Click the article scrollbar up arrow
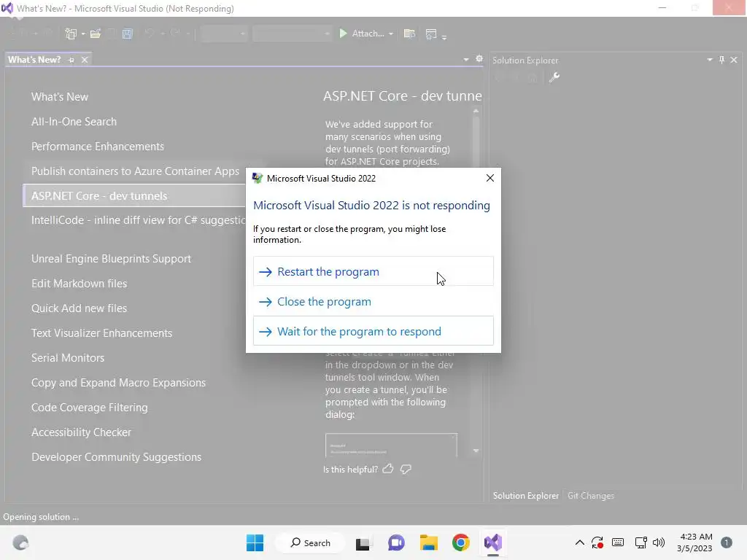This screenshot has width=747, height=560. coord(476,111)
